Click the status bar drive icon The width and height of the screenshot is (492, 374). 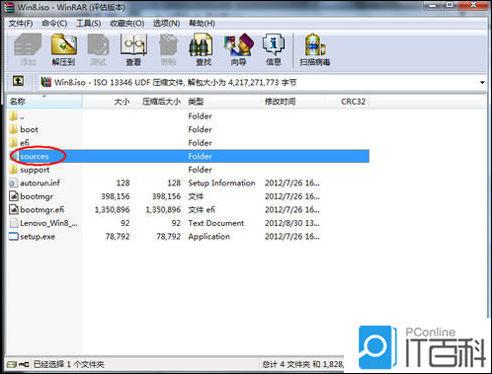[x=12, y=364]
